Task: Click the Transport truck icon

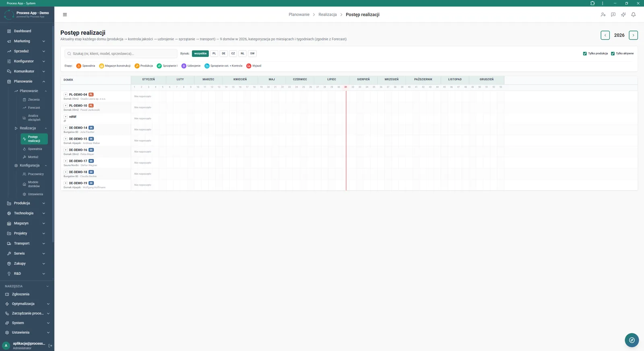Action: coord(9,244)
